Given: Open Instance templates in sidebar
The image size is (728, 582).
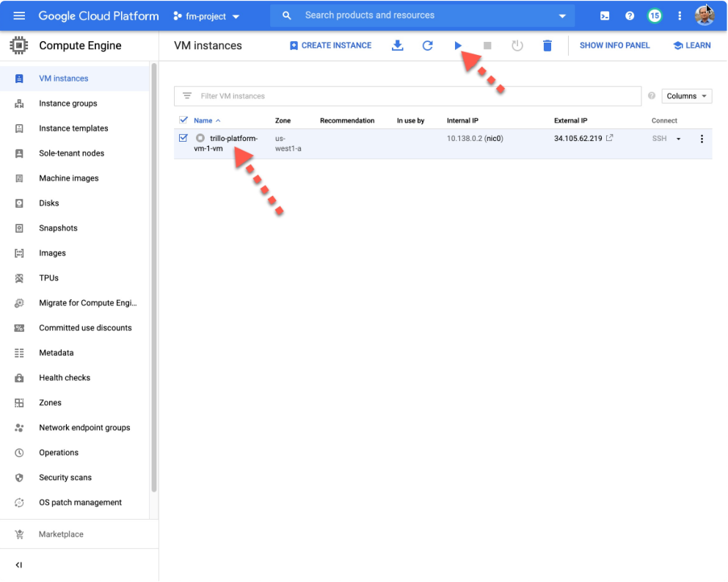Looking at the screenshot, I should click(75, 128).
